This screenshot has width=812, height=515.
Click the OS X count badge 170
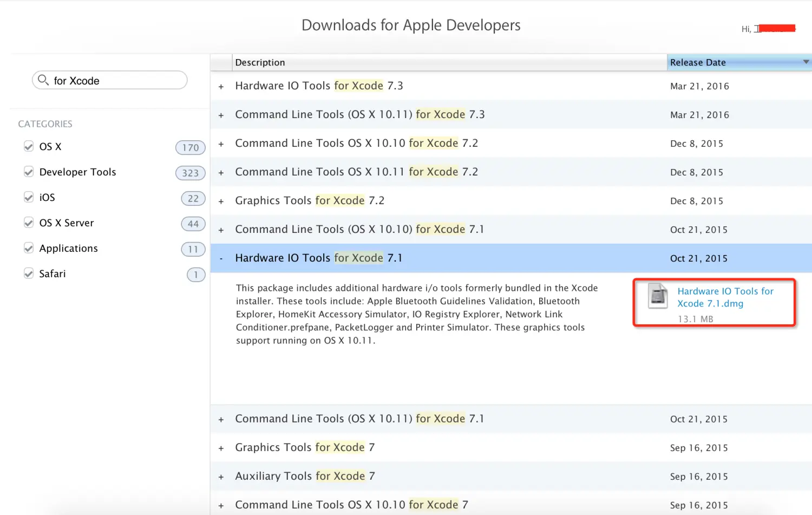pyautogui.click(x=191, y=147)
